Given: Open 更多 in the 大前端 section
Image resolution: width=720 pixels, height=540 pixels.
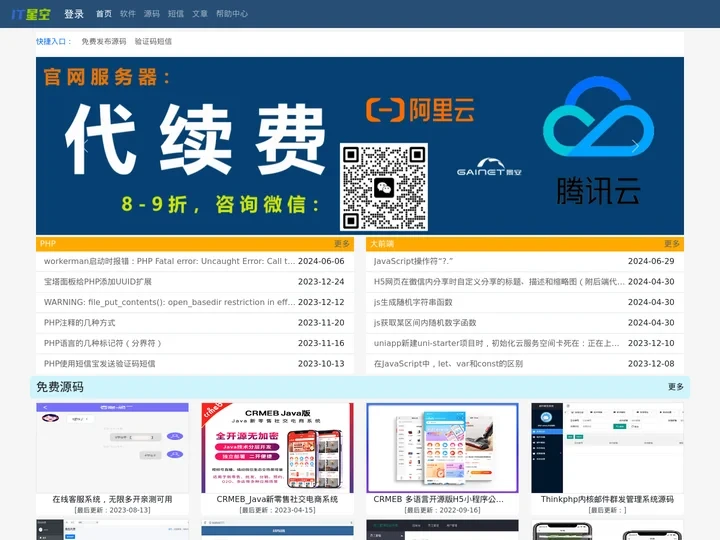Looking at the screenshot, I should 672,244.
